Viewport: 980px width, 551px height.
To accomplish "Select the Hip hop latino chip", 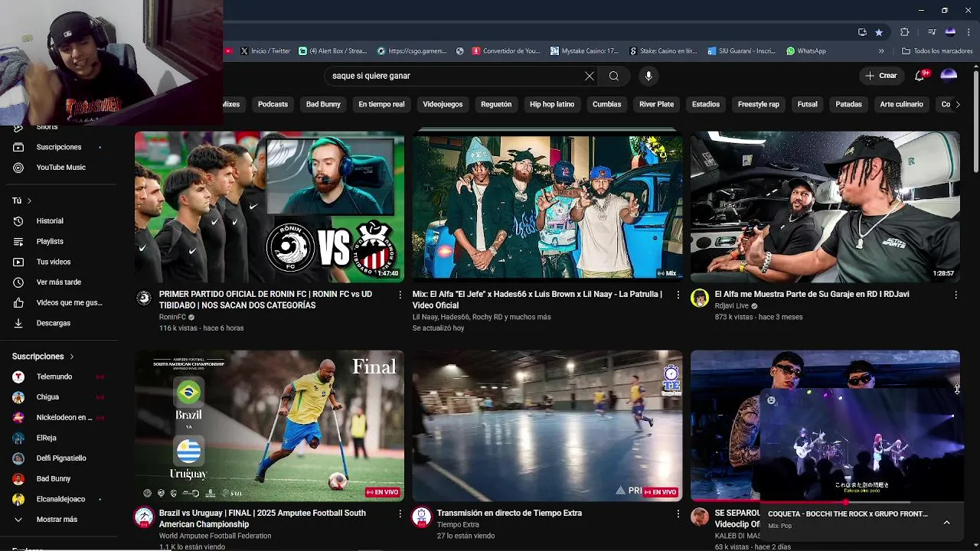I will (x=552, y=104).
